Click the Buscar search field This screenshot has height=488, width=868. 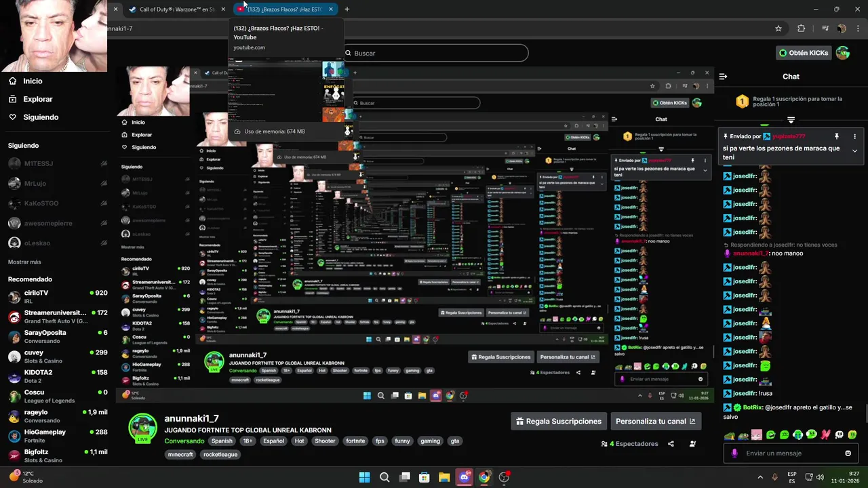pyautogui.click(x=434, y=53)
